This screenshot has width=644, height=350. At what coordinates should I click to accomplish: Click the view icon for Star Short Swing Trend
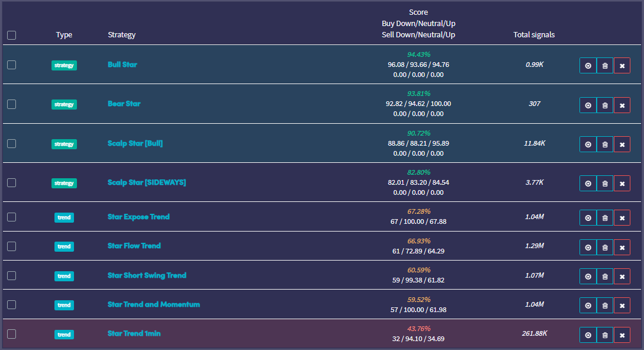point(588,277)
